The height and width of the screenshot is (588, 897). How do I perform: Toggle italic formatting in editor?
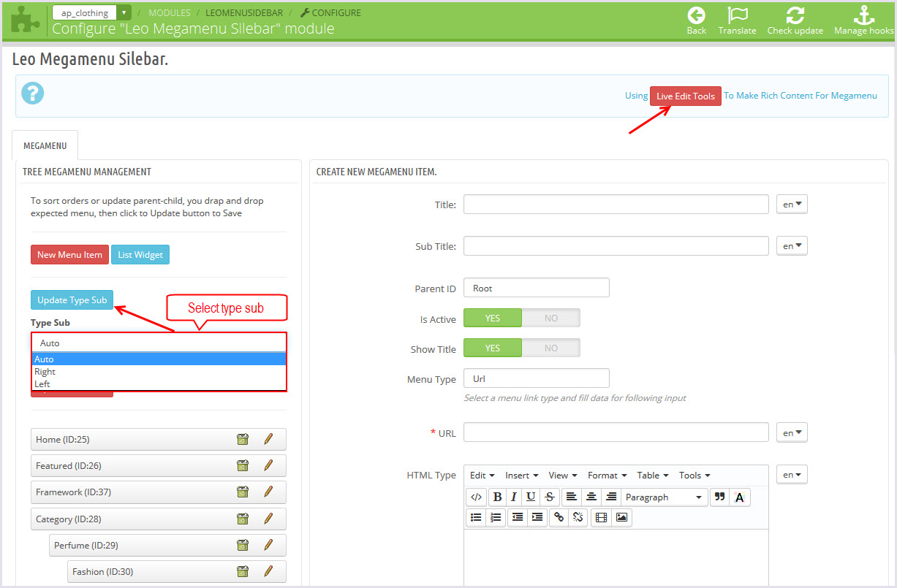pos(514,497)
